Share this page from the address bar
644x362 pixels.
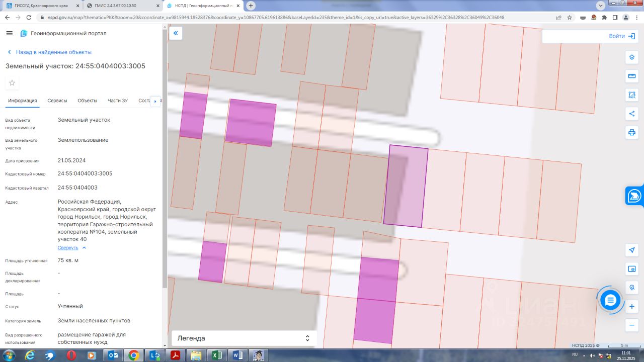558,17
